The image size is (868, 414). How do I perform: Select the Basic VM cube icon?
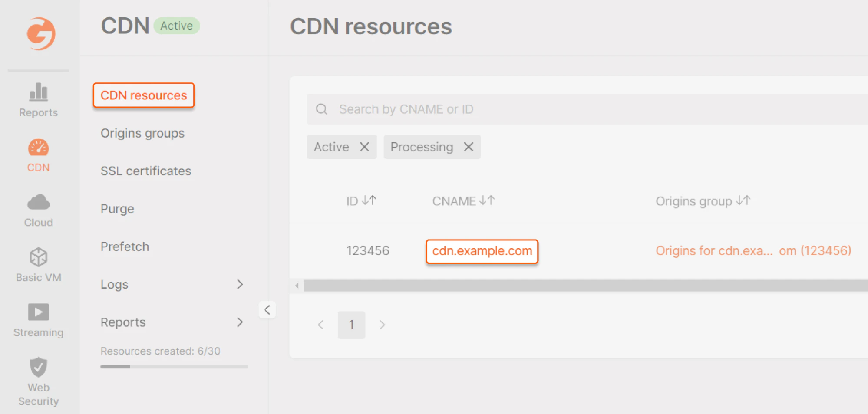[x=38, y=257]
